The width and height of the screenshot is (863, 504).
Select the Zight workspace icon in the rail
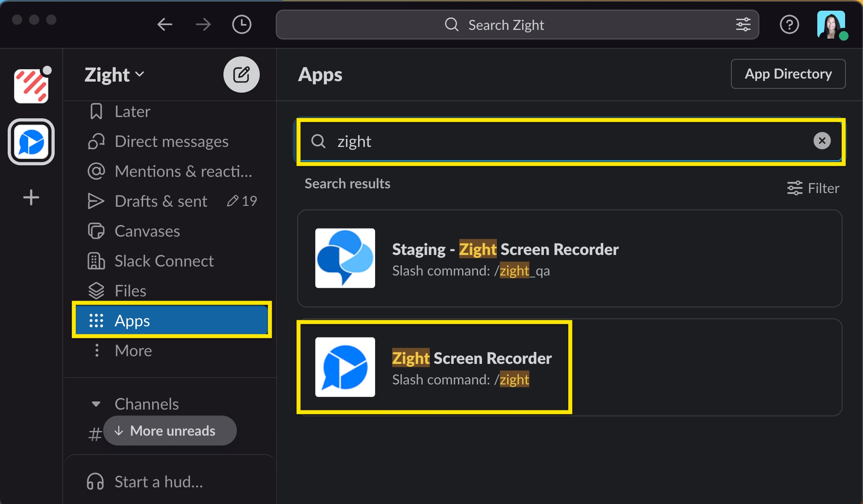click(x=31, y=142)
